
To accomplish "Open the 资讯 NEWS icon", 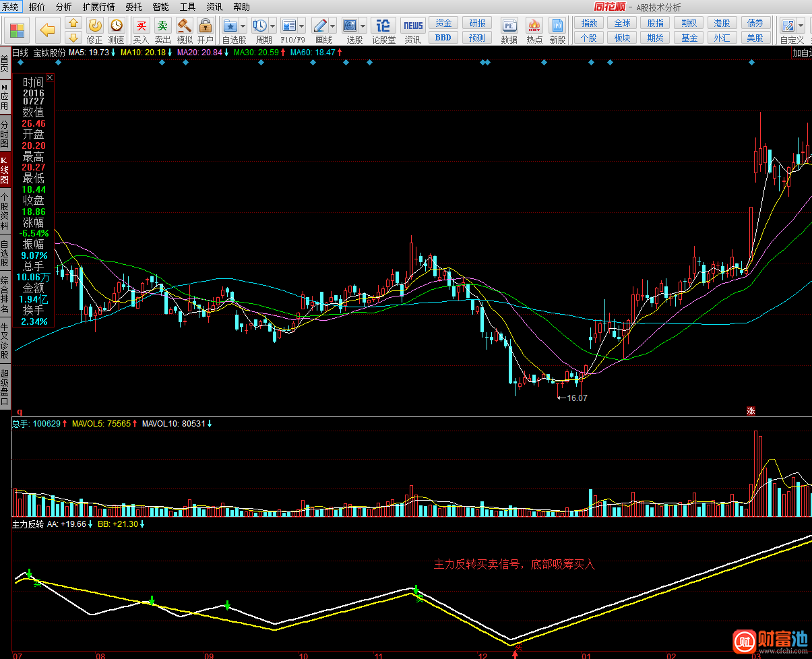I will [x=412, y=26].
